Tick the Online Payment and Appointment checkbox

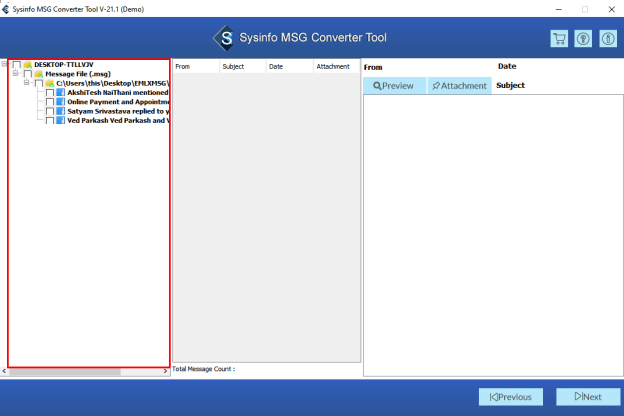point(50,102)
